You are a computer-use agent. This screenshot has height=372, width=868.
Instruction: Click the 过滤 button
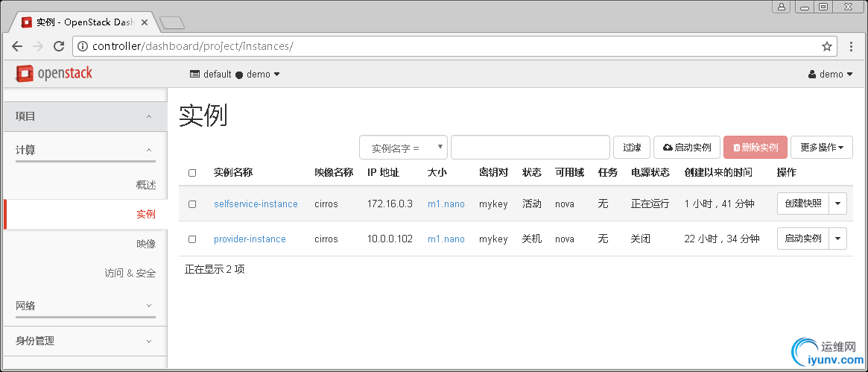(632, 148)
